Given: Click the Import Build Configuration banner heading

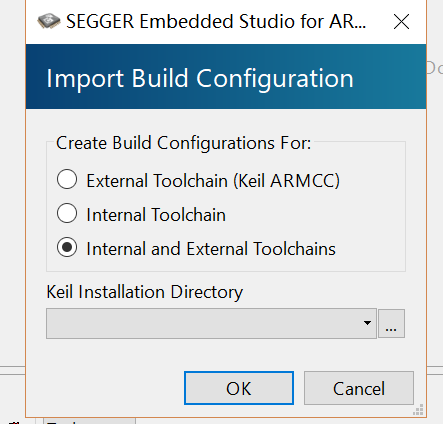Looking at the screenshot, I should pyautogui.click(x=200, y=79).
